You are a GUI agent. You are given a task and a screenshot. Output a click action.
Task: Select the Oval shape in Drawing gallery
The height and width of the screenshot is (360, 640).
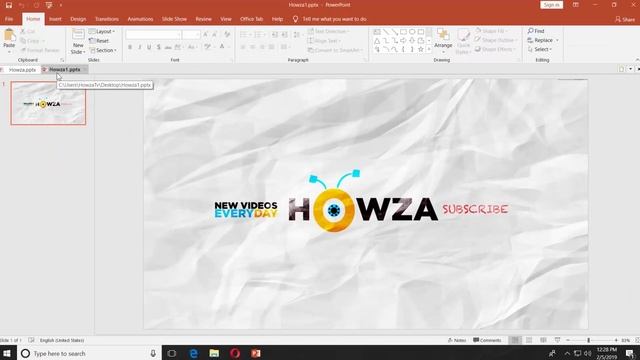tap(412, 31)
